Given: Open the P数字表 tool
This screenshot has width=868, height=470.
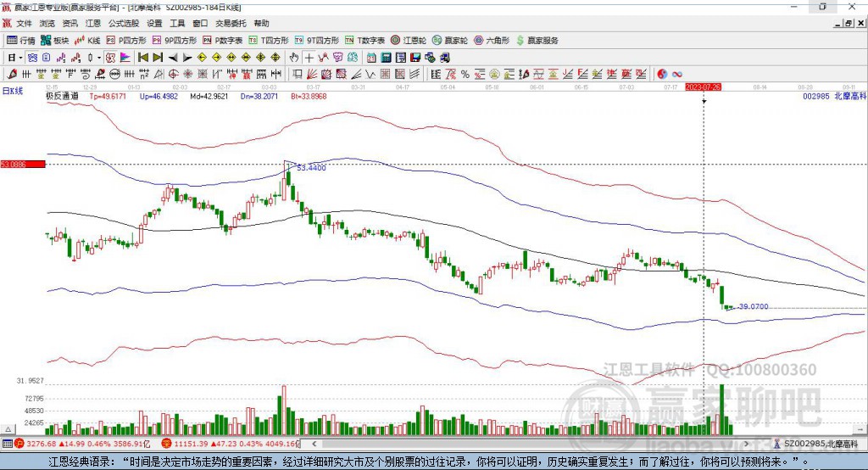Looking at the screenshot, I should pyautogui.click(x=223, y=41).
